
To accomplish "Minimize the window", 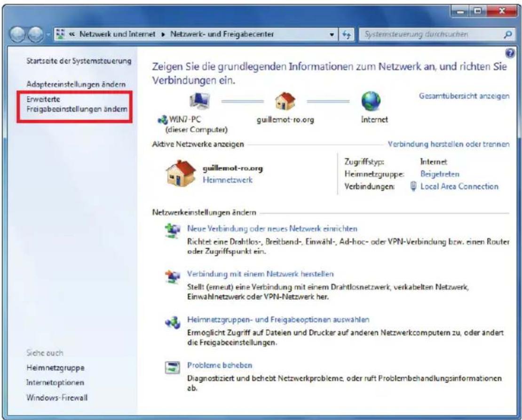I will [460, 12].
